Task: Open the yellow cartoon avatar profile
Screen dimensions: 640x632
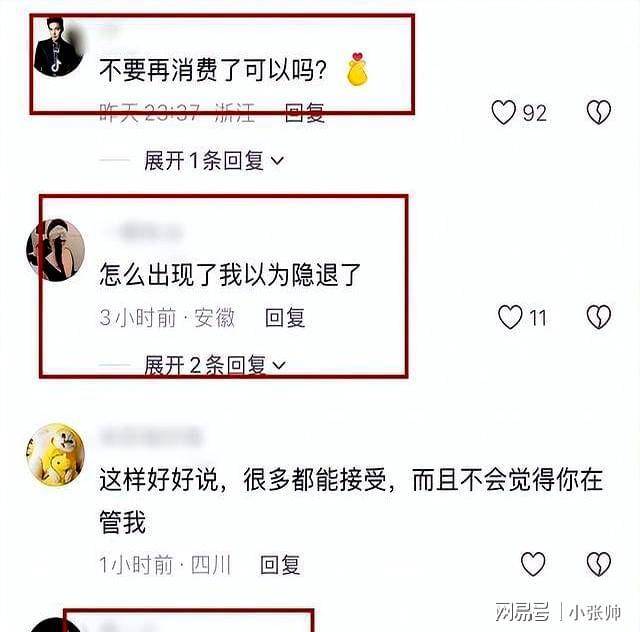Action: click(56, 454)
